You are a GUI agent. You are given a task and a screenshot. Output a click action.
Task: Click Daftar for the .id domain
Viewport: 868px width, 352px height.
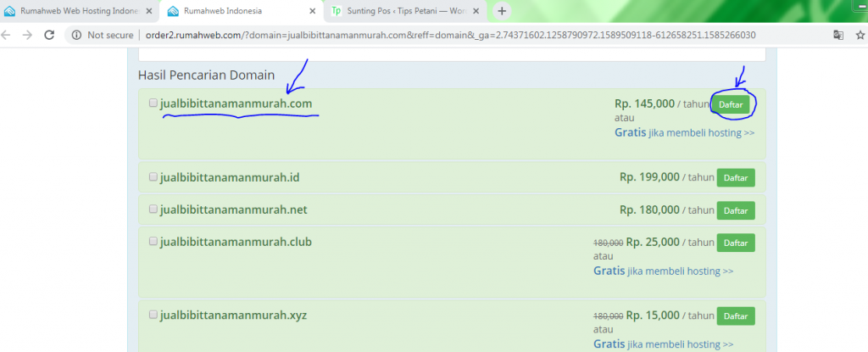[x=736, y=178]
